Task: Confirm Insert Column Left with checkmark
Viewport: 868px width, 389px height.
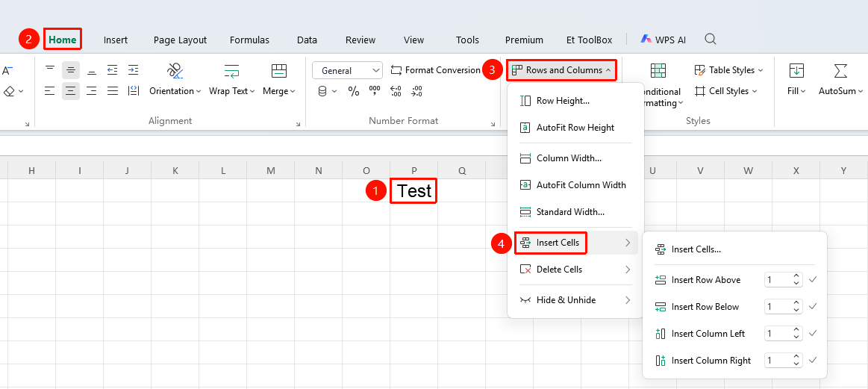Action: (x=813, y=334)
